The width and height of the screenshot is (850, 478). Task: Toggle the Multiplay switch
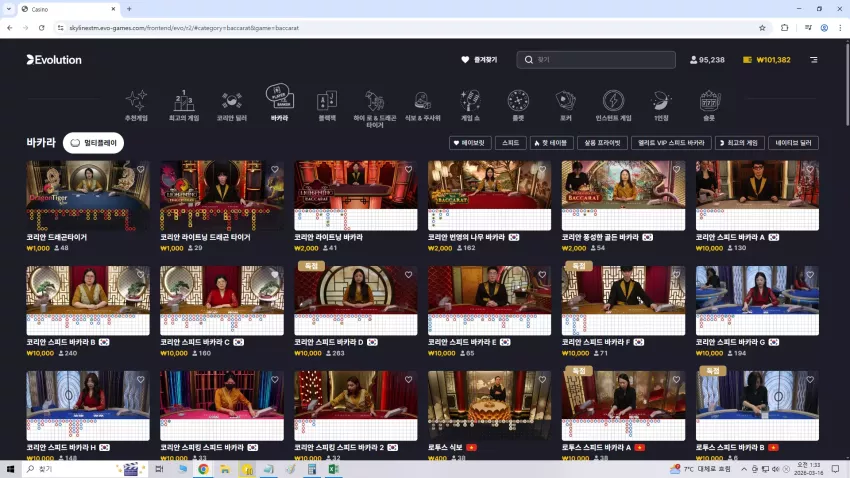tap(93, 143)
